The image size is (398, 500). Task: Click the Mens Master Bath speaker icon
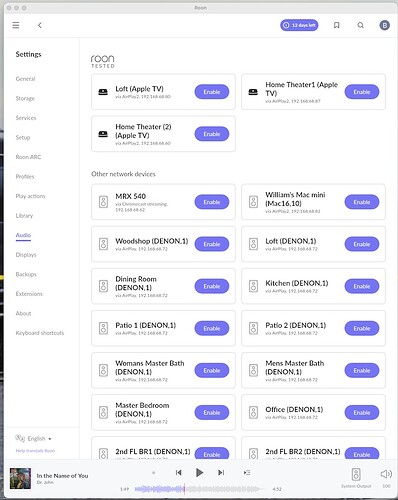[x=253, y=370]
